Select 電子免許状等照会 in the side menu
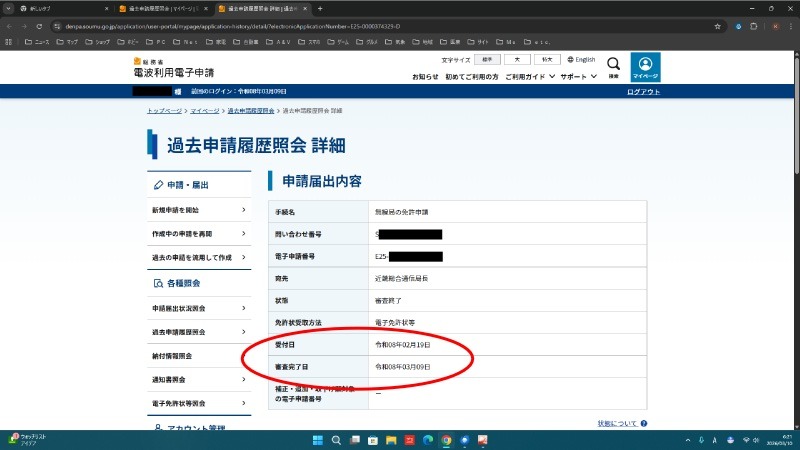 click(x=199, y=404)
